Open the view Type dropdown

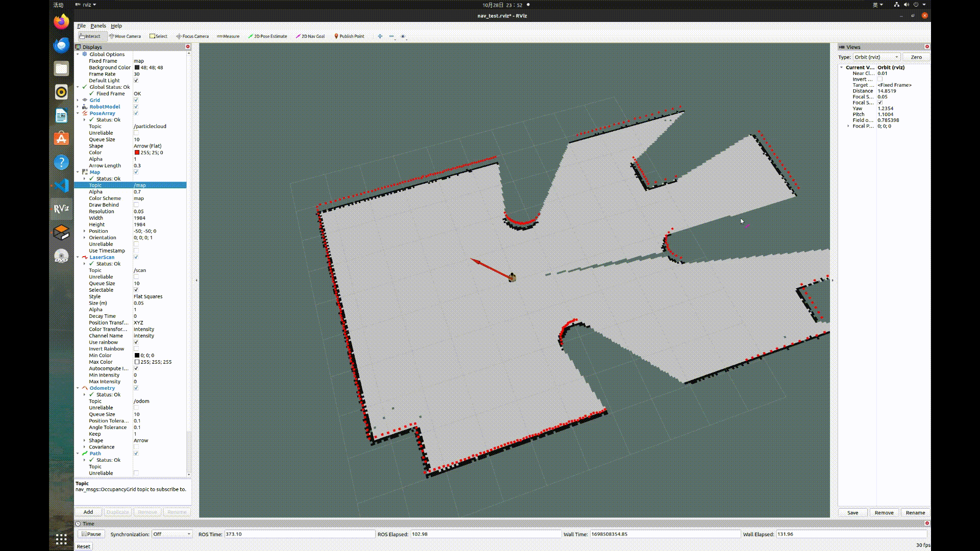tap(876, 57)
